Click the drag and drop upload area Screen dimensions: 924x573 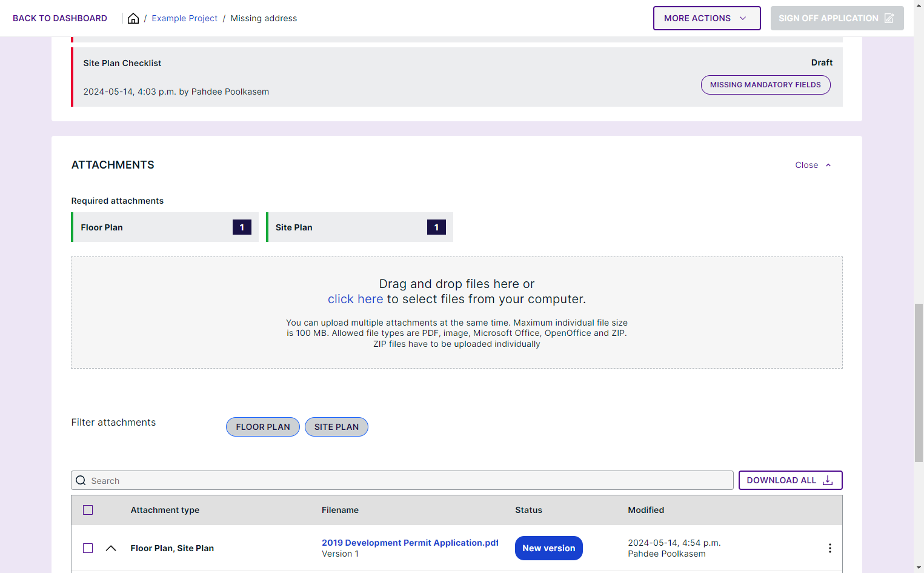point(457,312)
